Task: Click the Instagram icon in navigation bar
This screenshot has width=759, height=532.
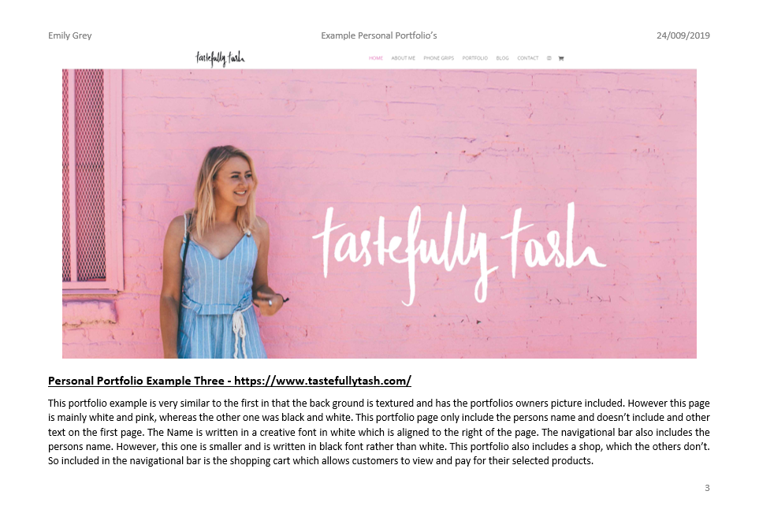Action: [x=549, y=58]
